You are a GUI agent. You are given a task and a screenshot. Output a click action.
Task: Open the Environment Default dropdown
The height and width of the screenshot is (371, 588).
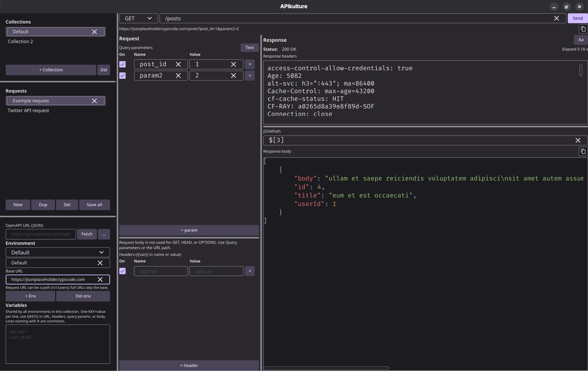tap(58, 252)
